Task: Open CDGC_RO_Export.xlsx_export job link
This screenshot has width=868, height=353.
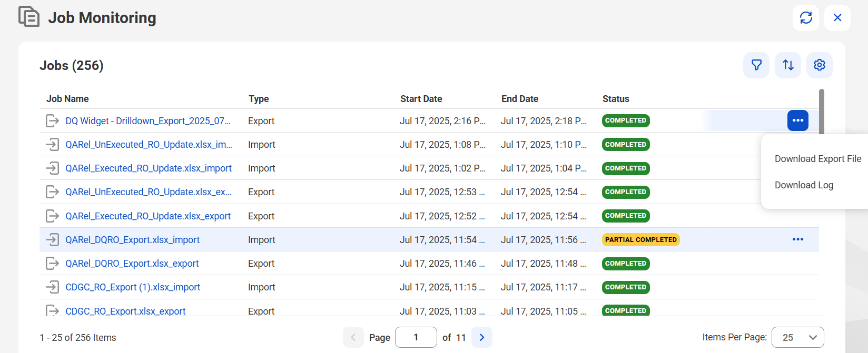Action: (x=125, y=311)
